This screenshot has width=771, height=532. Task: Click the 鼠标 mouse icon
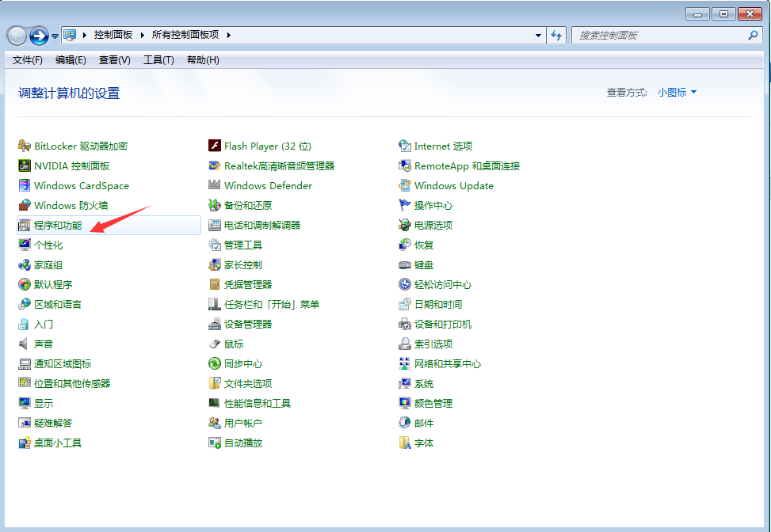(x=215, y=344)
